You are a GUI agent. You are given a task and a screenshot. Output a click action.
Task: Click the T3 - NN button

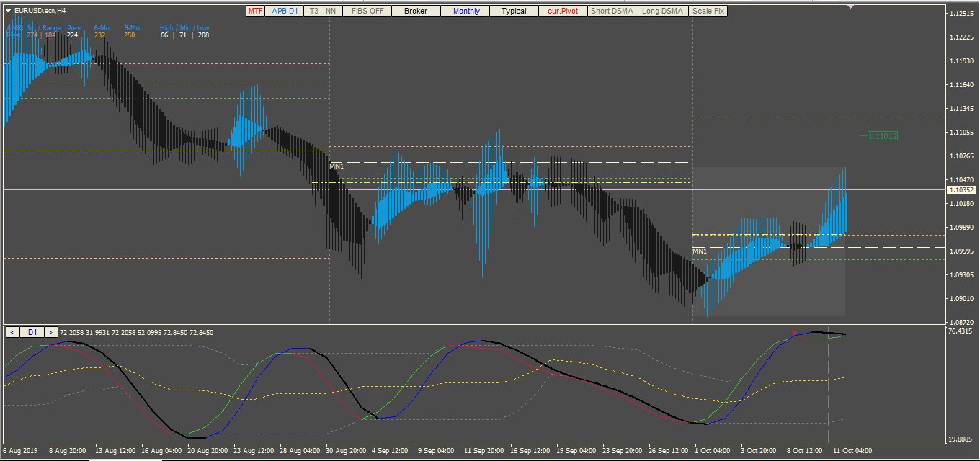323,11
